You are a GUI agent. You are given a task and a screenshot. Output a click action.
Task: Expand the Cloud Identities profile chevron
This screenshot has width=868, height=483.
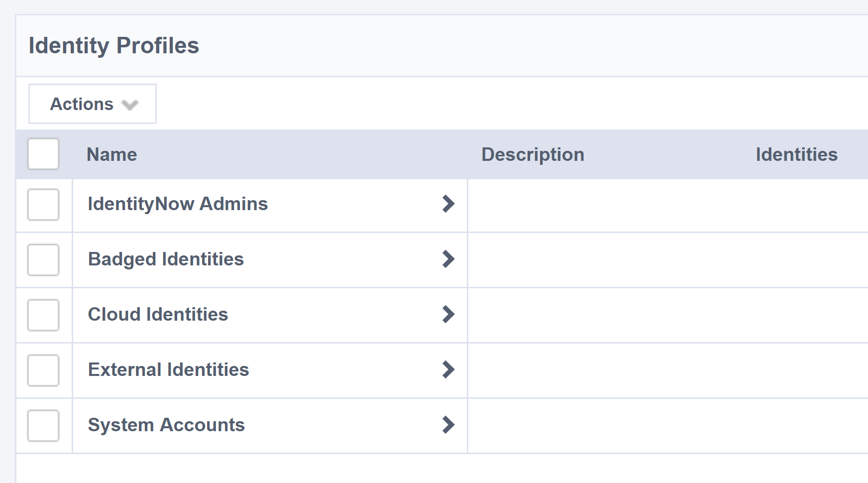(448, 314)
